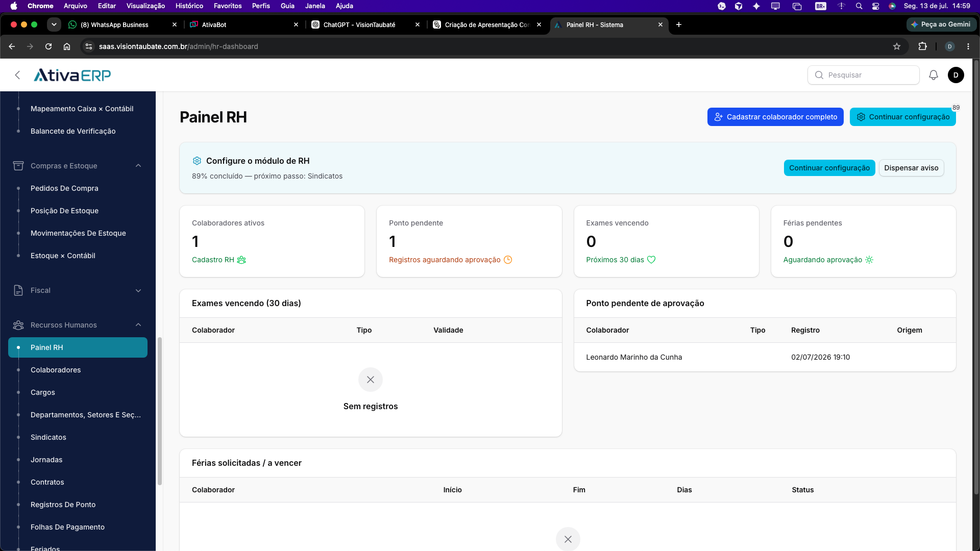Image resolution: width=980 pixels, height=551 pixels.
Task: Dismiss the notice with Dispensar aviso
Action: 911,168
